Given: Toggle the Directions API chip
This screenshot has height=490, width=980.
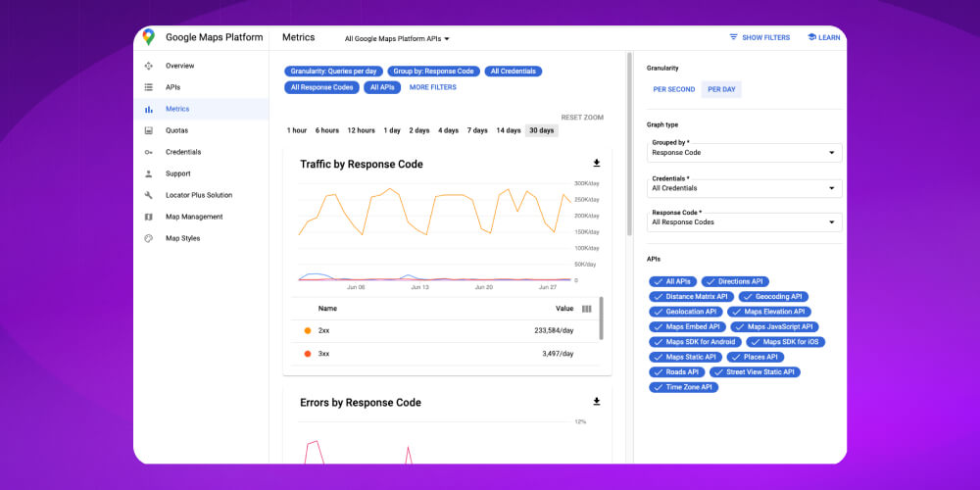Looking at the screenshot, I should point(735,282).
